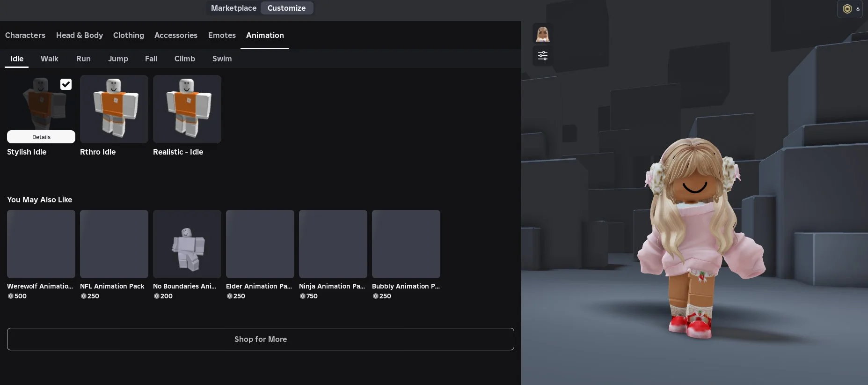Open the Bubbly Animation Pack item
868x385 pixels.
406,244
